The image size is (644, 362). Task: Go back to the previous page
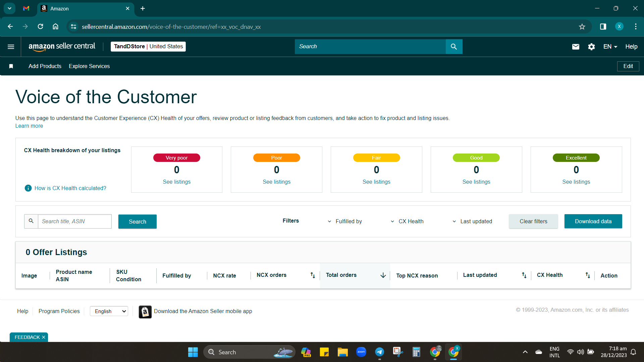(10, 26)
